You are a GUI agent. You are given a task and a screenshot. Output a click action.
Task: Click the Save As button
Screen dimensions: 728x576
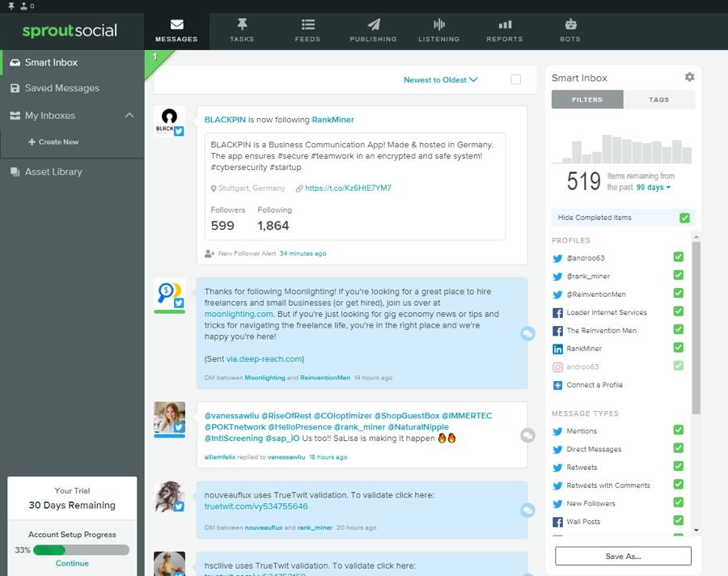pos(622,556)
